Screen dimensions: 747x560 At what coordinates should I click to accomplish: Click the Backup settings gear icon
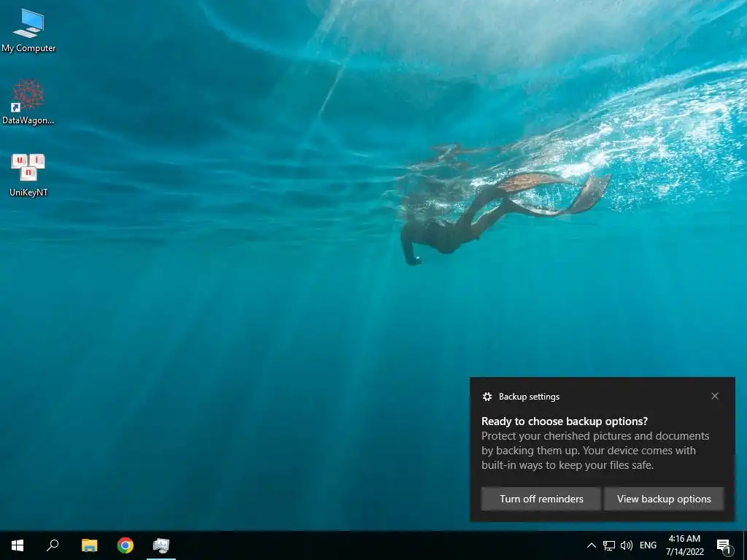(487, 397)
